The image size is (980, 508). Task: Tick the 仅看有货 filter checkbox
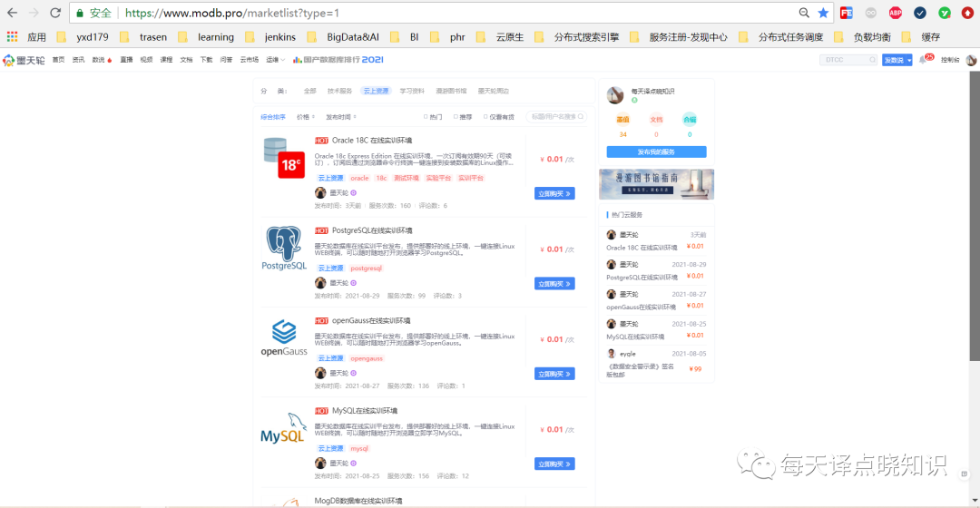(485, 117)
